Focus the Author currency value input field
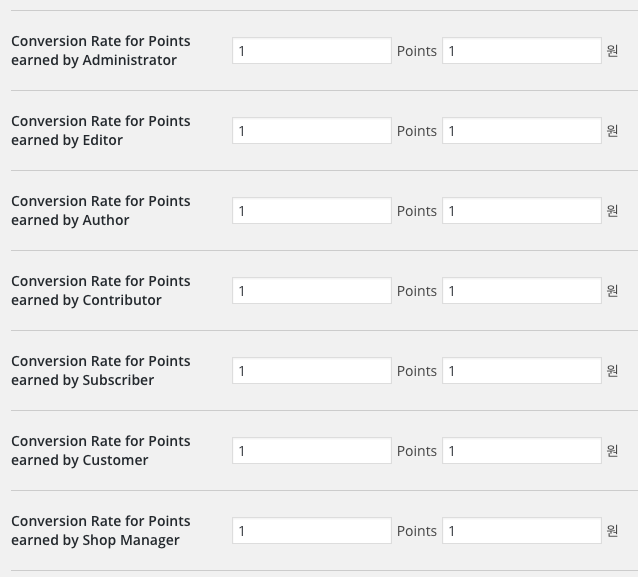 (x=522, y=210)
